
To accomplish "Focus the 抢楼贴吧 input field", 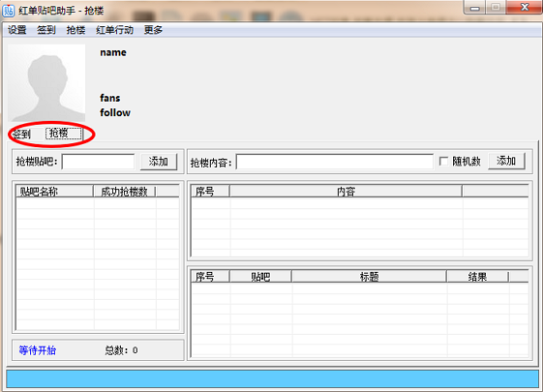I will (98, 162).
